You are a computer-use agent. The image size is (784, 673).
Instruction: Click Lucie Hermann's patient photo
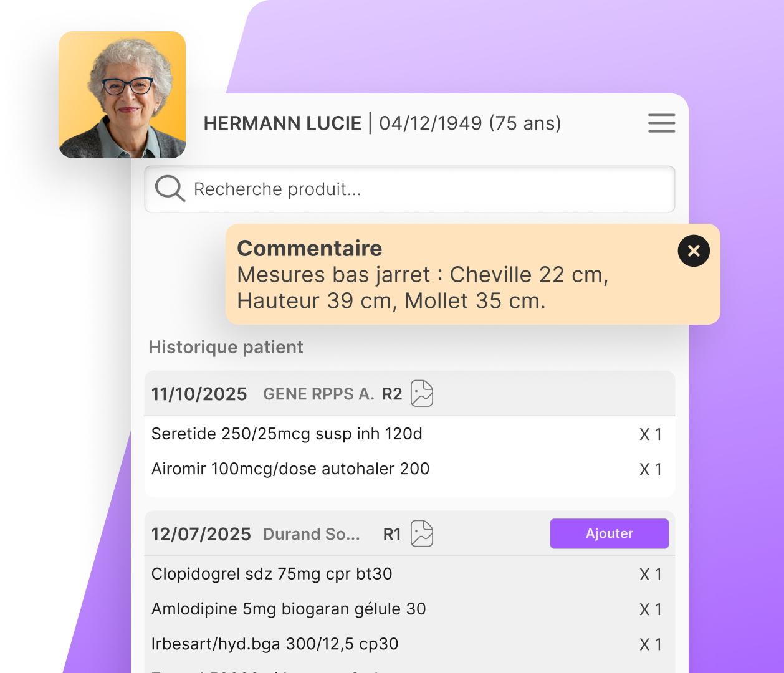122,95
